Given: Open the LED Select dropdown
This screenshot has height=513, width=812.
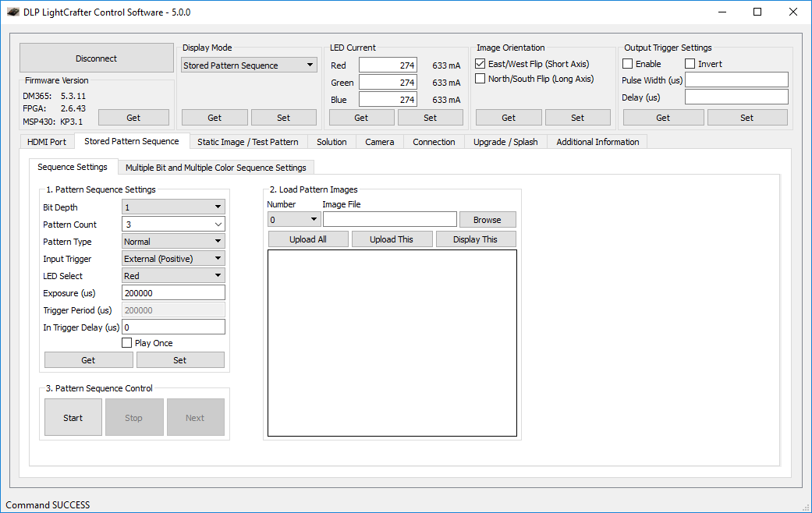Looking at the screenshot, I should (173, 276).
